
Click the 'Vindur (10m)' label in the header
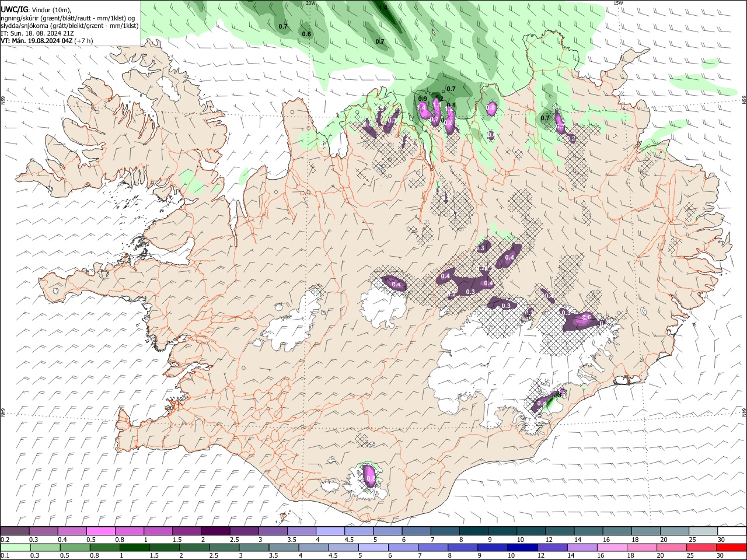pyautogui.click(x=51, y=10)
